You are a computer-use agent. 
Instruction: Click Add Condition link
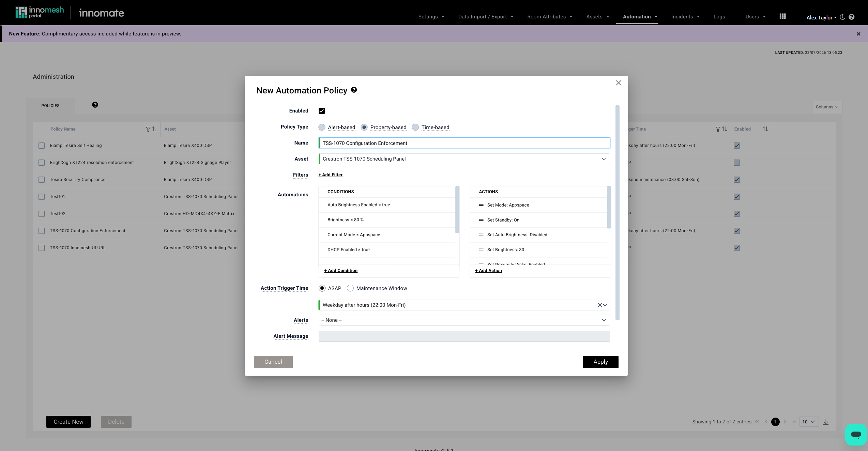tap(341, 271)
